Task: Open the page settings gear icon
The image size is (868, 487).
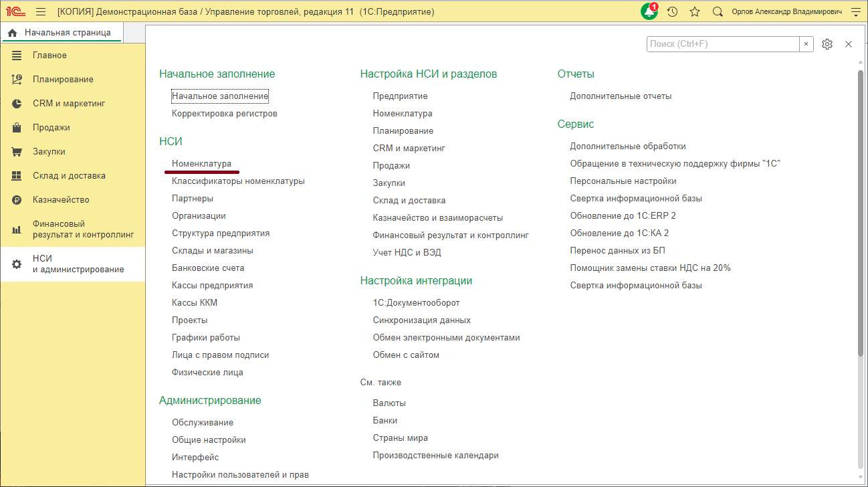Action: (827, 43)
